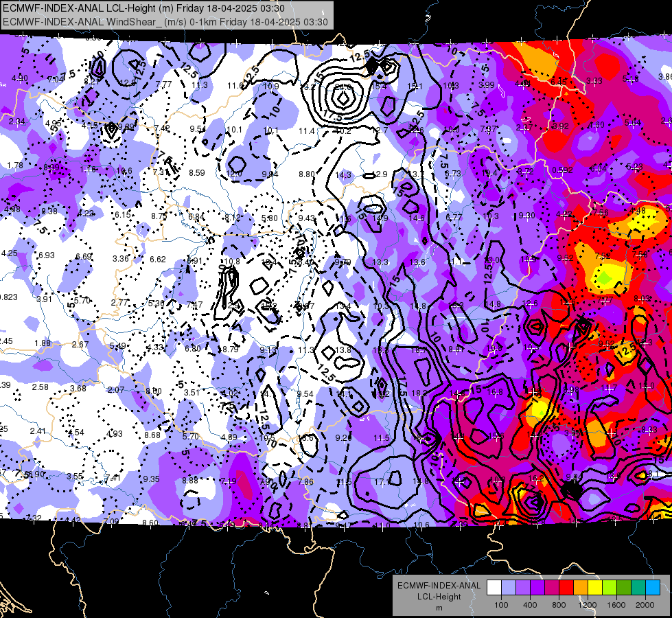Image resolution: width=672 pixels, height=618 pixels.
Task: Click the 2.58 value on the map
Action: click(40, 387)
